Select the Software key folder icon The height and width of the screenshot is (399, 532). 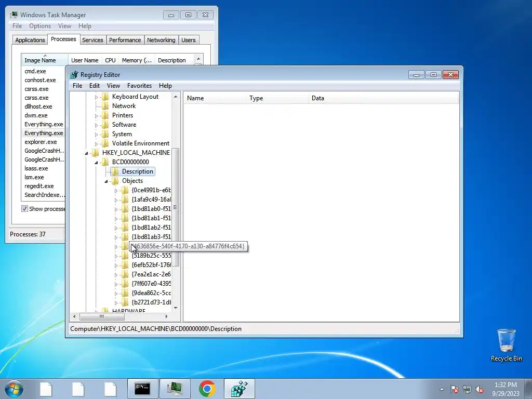click(x=105, y=125)
